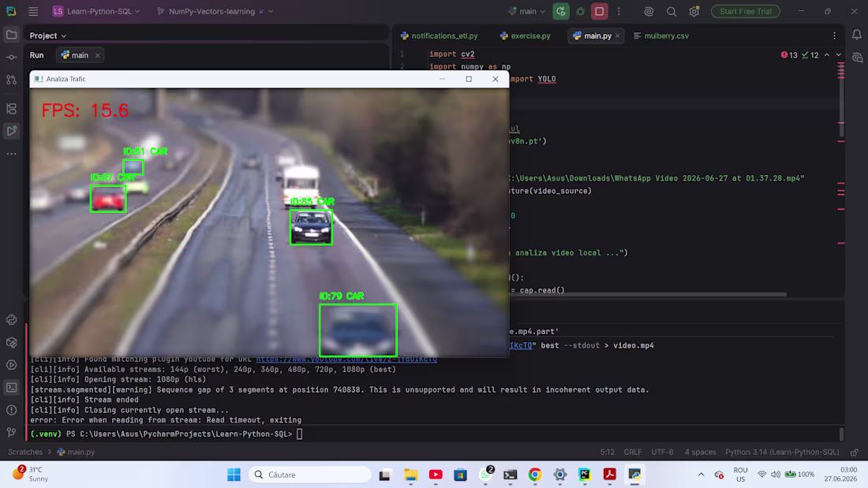The height and width of the screenshot is (488, 868).
Task: Change line separator CRLF in status bar
Action: pyautogui.click(x=633, y=452)
